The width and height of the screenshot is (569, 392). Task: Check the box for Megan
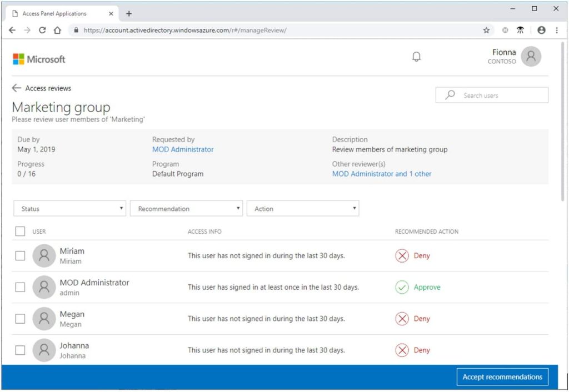tap(20, 319)
